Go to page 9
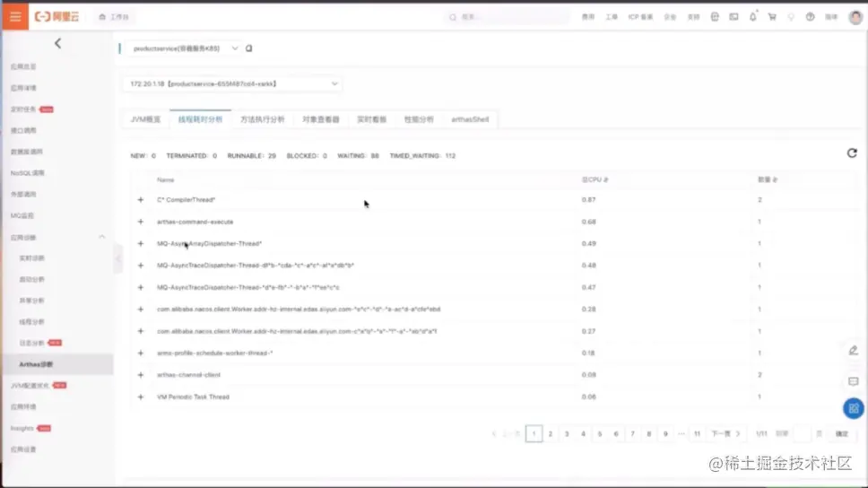The height and width of the screenshot is (488, 868). point(665,433)
